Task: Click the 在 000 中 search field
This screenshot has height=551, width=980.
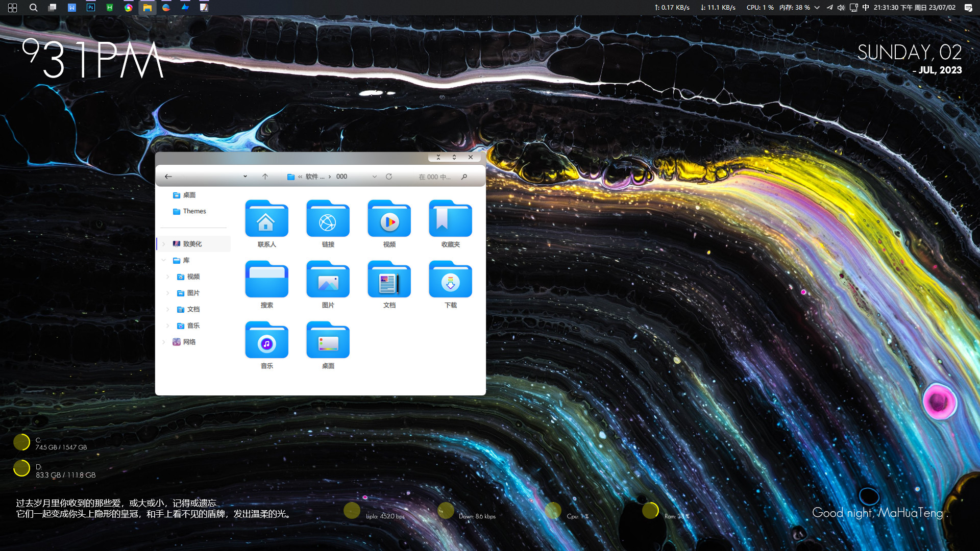Action: pos(434,177)
